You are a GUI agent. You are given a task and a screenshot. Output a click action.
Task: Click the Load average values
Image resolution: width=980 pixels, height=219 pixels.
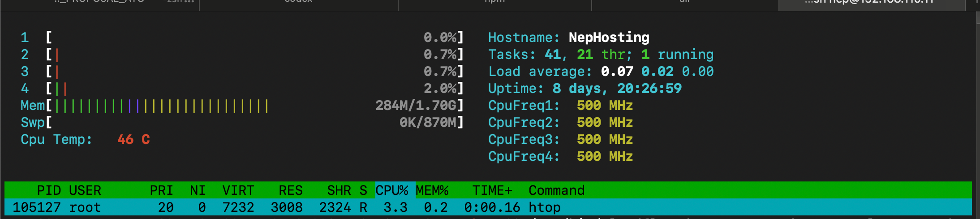tap(657, 72)
